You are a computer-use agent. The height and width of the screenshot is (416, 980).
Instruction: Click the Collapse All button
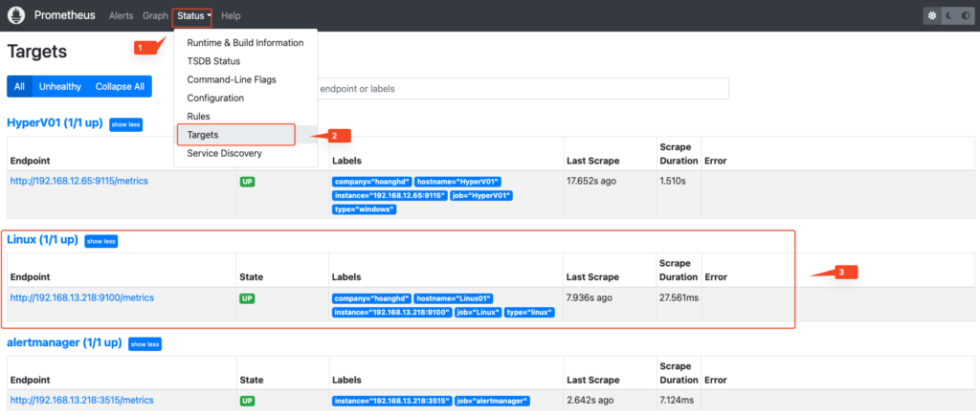(x=120, y=87)
